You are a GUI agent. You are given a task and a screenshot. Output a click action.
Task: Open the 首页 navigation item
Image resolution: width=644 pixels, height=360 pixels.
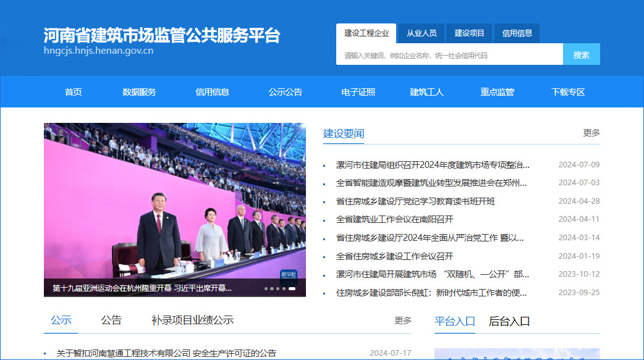(x=73, y=92)
